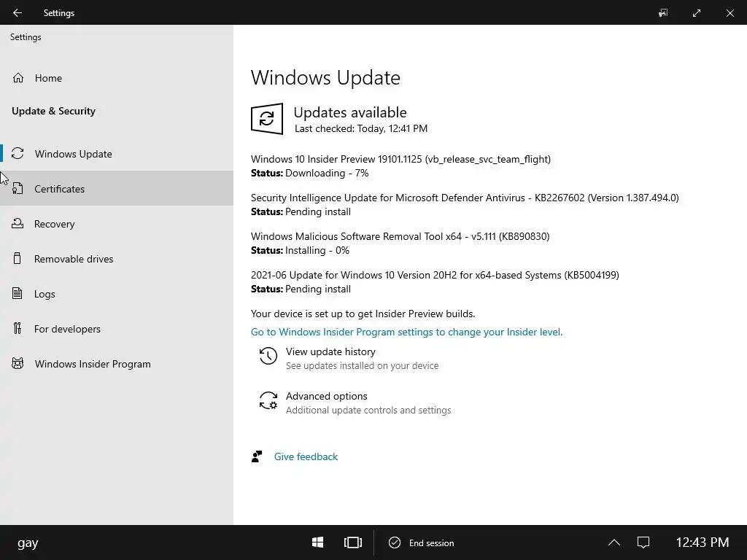Screen dimensions: 747x560
Task: Open the Start menu Windows logo
Action: (x=318, y=542)
